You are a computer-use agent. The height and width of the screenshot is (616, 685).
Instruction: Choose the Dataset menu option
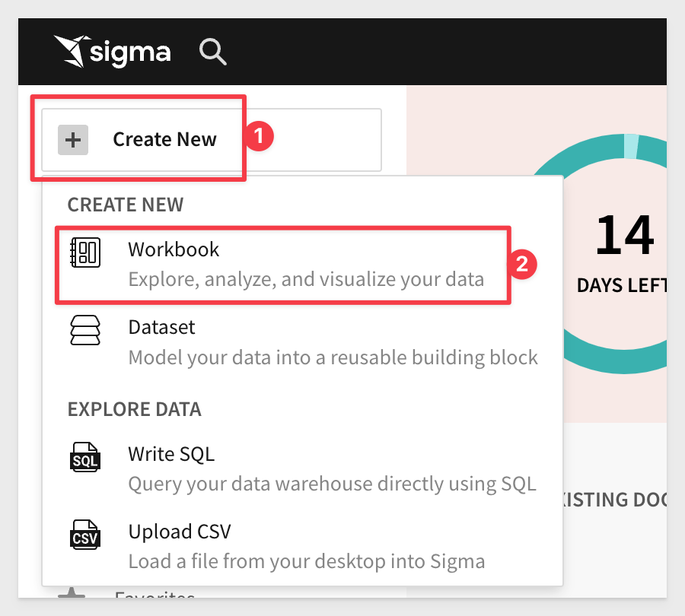[x=161, y=328]
